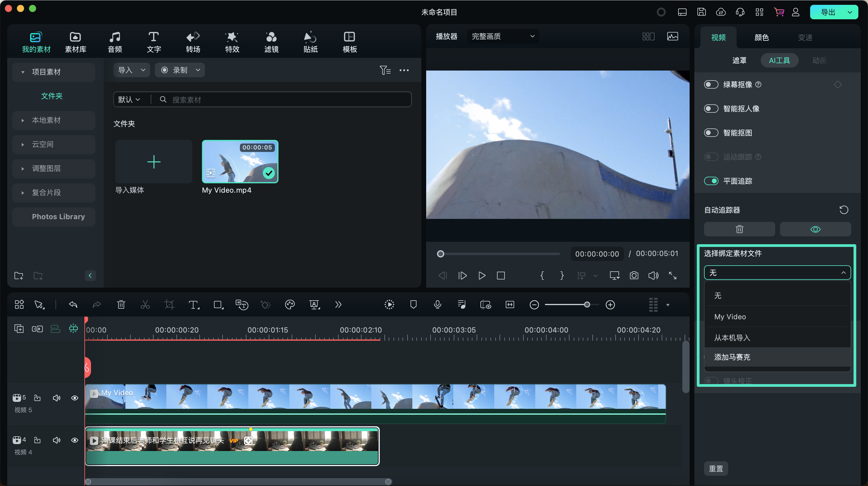Viewport: 868px width, 486px height.
Task: Open the 文件夹 folder link in sidebar
Action: tap(52, 96)
